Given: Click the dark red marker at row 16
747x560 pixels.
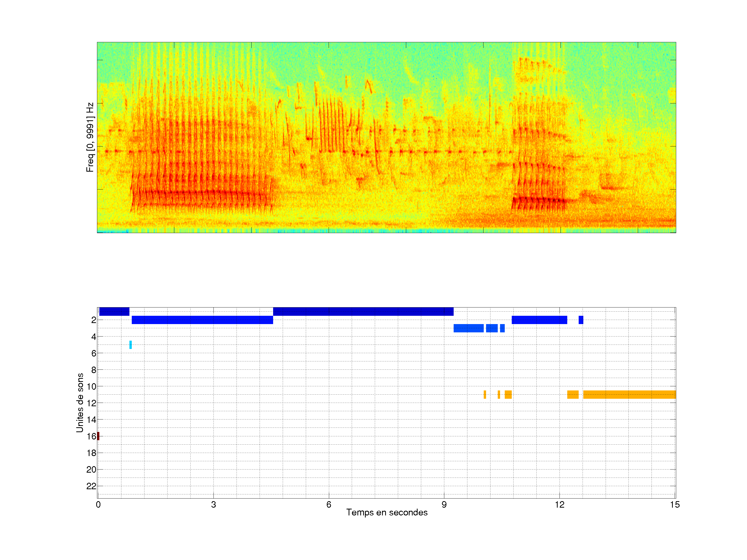Looking at the screenshot, I should tap(98, 436).
